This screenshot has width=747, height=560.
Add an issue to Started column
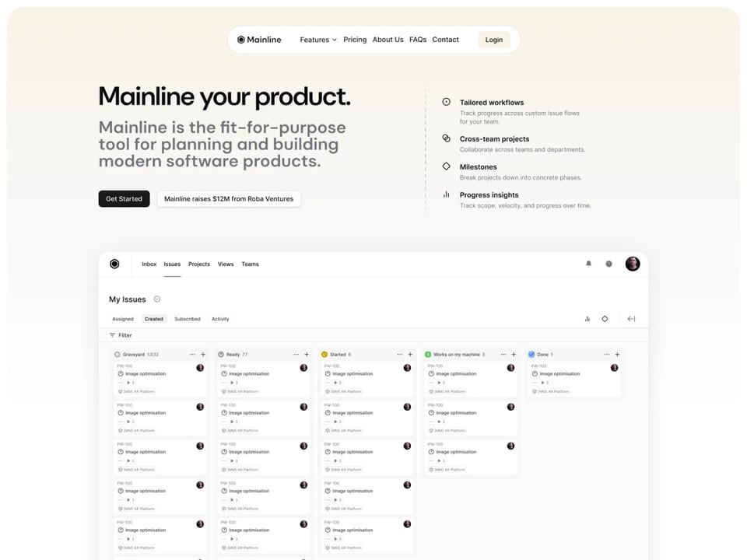[410, 355]
